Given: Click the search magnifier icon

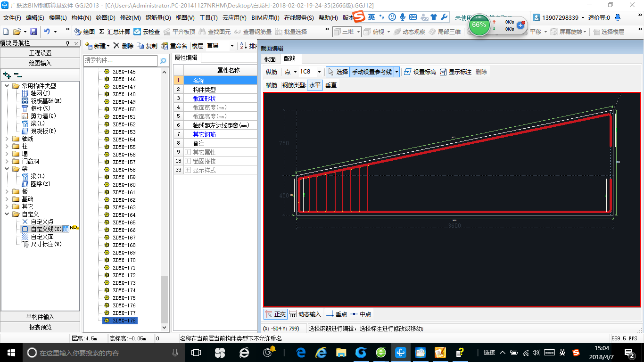Looking at the screenshot, I should point(163,61).
